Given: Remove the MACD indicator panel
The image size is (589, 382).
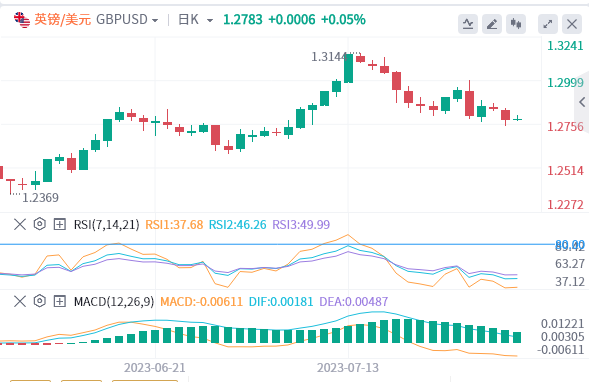Looking at the screenshot, I should [20, 301].
